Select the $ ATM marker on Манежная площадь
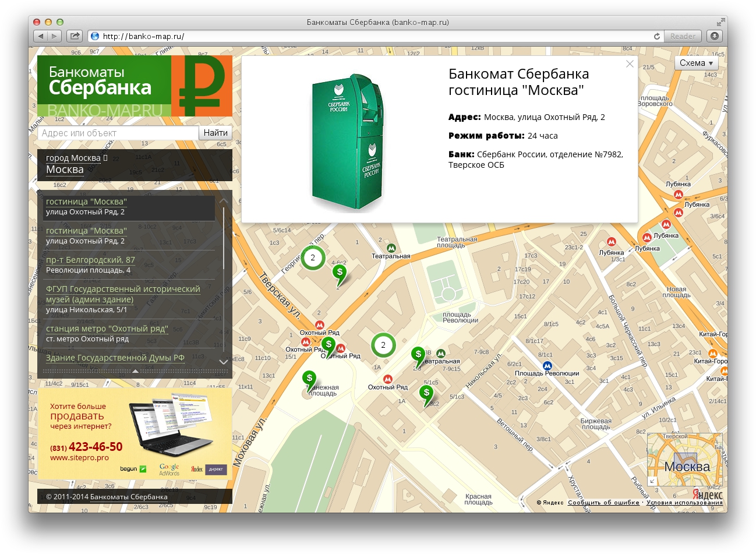Viewport: 756px width, 554px height. 309,380
